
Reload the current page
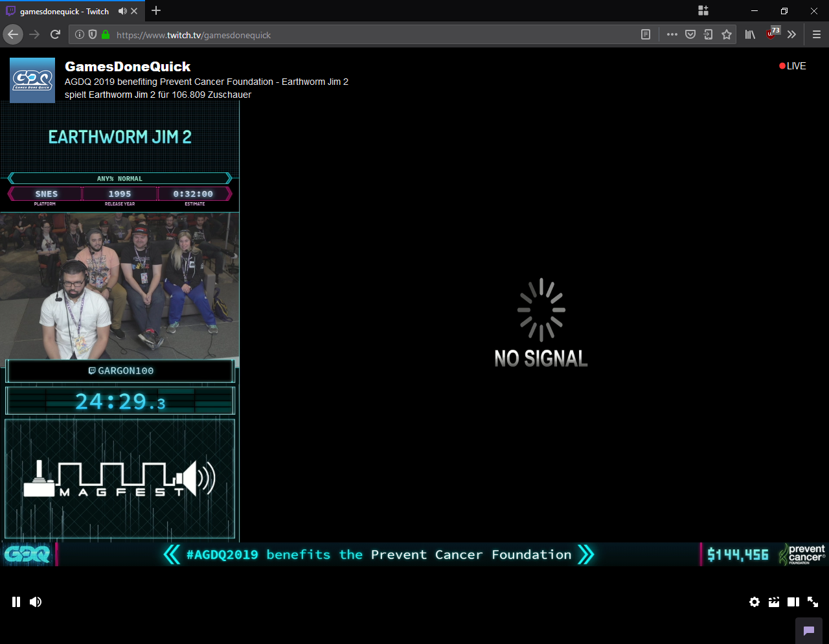pos(55,34)
